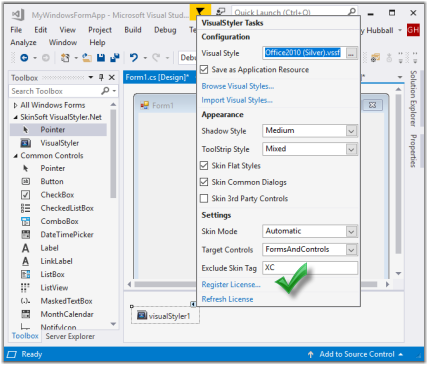Click the feedback icon beside Quick Launch
This screenshot has width=428, height=365.
tap(221, 12)
